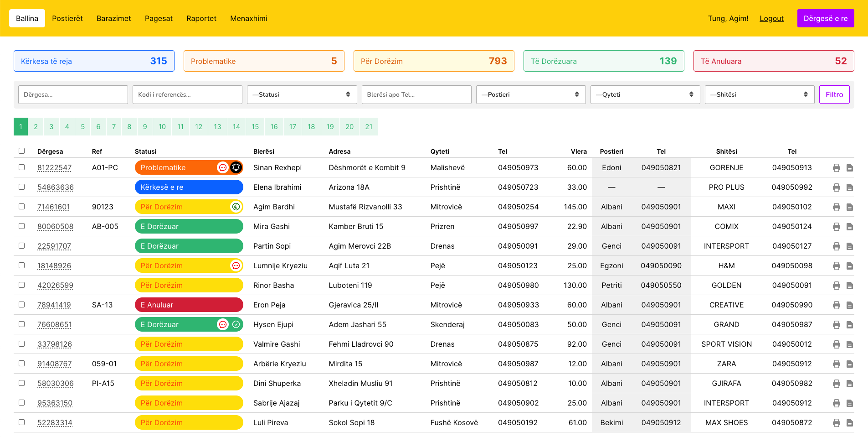Click comment icon on Hysen Ejupi status
The image size is (868, 437).
click(223, 324)
